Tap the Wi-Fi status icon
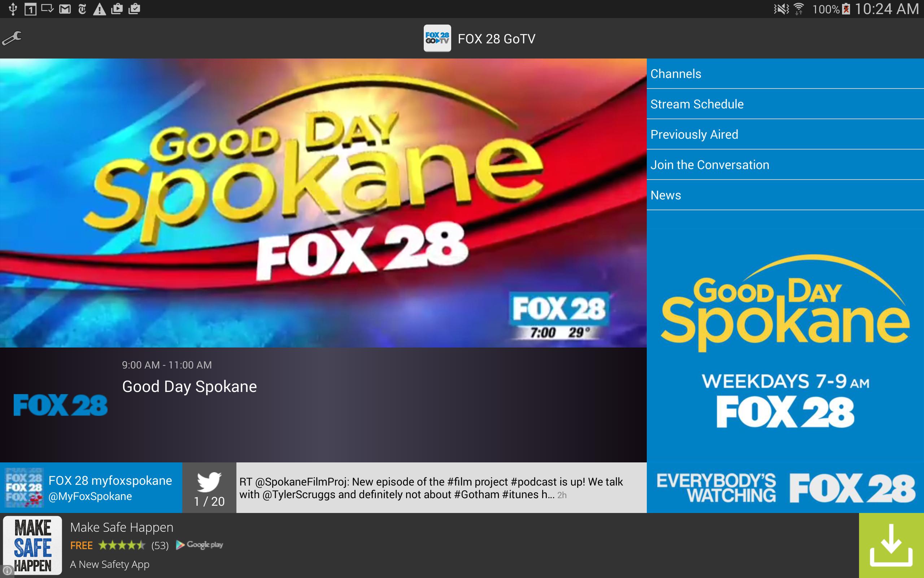The width and height of the screenshot is (924, 578). click(798, 9)
